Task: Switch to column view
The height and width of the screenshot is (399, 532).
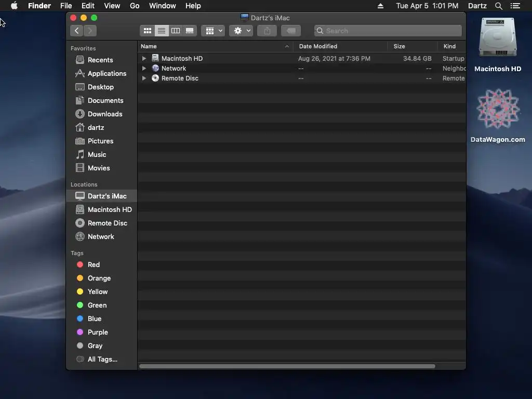Action: [176, 31]
